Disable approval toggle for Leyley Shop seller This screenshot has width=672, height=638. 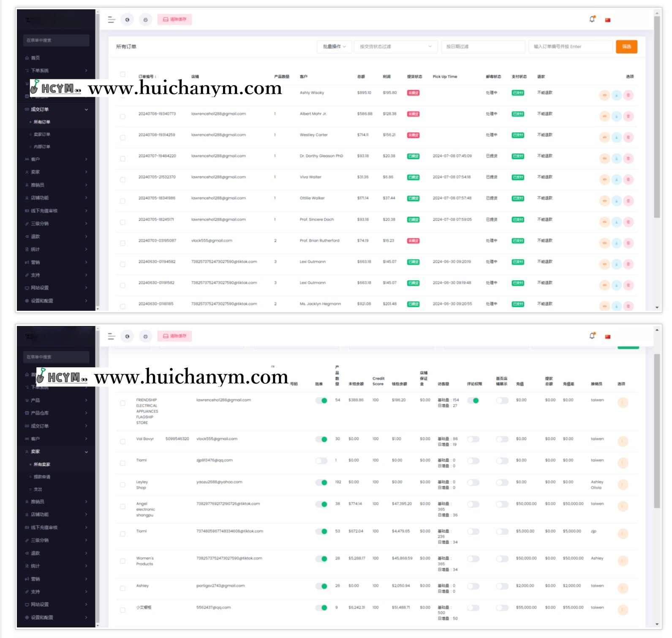(x=321, y=482)
